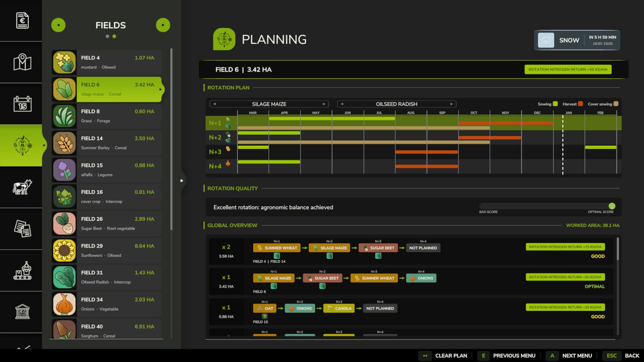Select Field 34 onion icon

coord(64,304)
